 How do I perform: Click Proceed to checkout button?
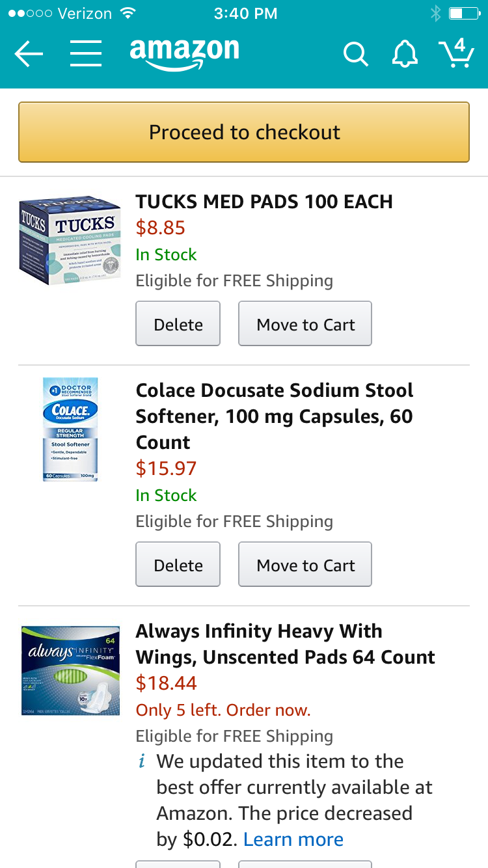pos(244,132)
